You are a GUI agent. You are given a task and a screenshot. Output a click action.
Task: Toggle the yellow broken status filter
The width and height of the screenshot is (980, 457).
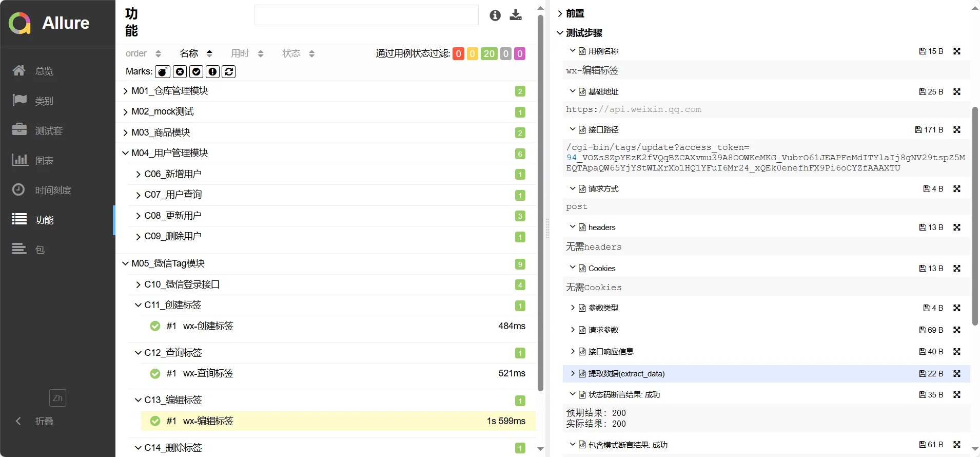[x=473, y=54]
